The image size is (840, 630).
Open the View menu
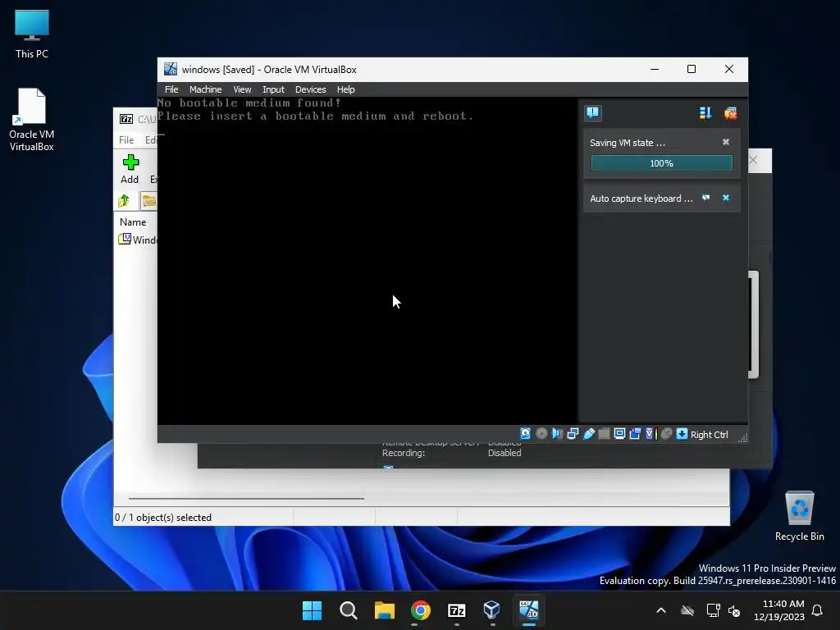[242, 89]
